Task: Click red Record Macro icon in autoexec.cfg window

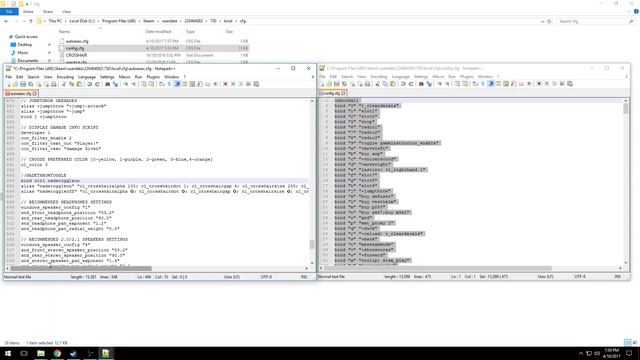Action: click(x=225, y=84)
